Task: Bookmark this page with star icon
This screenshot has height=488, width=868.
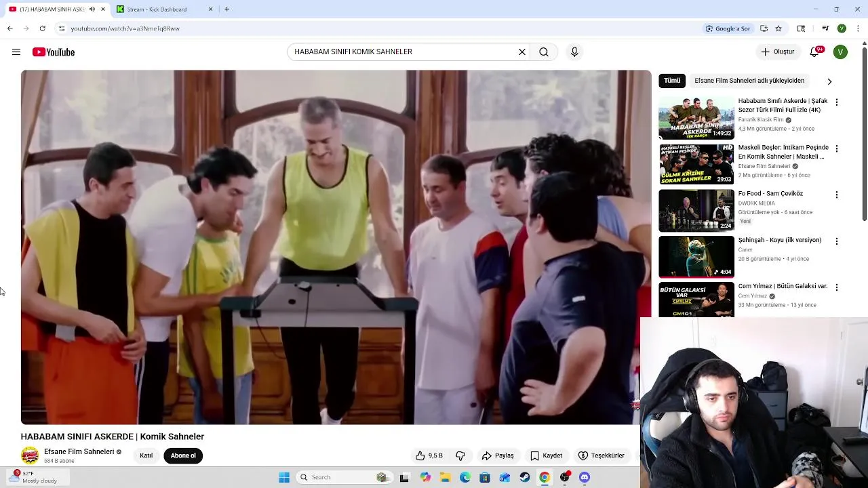Action: [778, 28]
